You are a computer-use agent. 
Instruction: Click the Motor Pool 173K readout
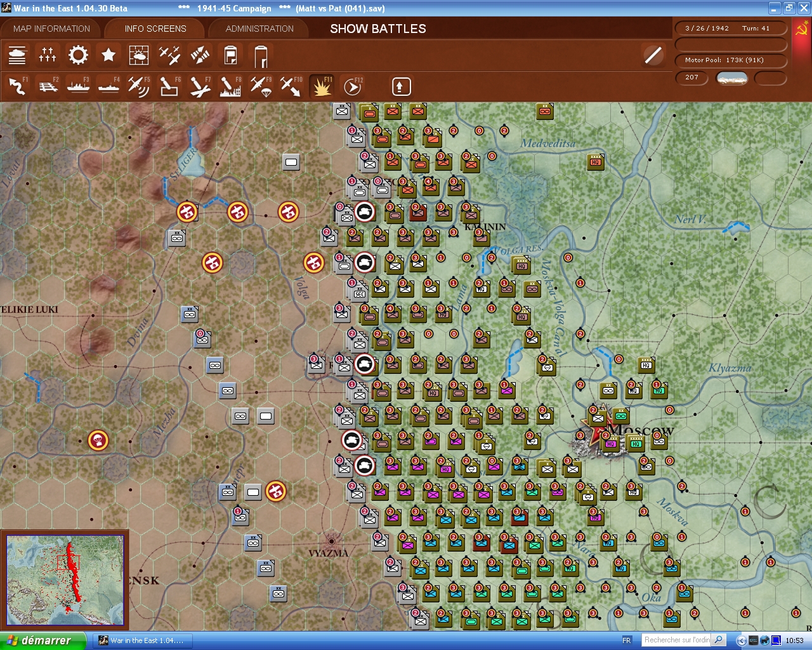[731, 60]
